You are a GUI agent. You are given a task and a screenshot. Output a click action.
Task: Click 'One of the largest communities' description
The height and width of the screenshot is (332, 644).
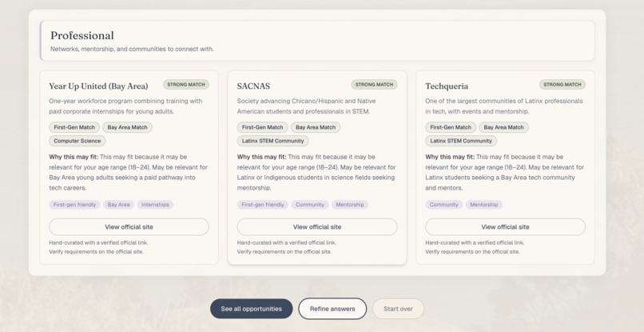click(x=504, y=106)
